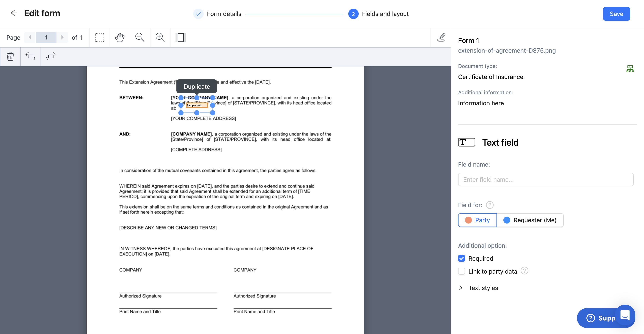Image resolution: width=644 pixels, height=334 pixels.
Task: Delete the selected field with trash icon
Action: [x=10, y=56]
